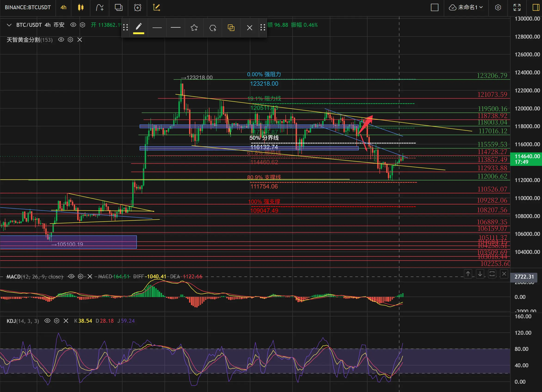Image resolution: width=542 pixels, height=392 pixels.
Task: Change the yellow line color with pencil icon
Action: coord(139,28)
